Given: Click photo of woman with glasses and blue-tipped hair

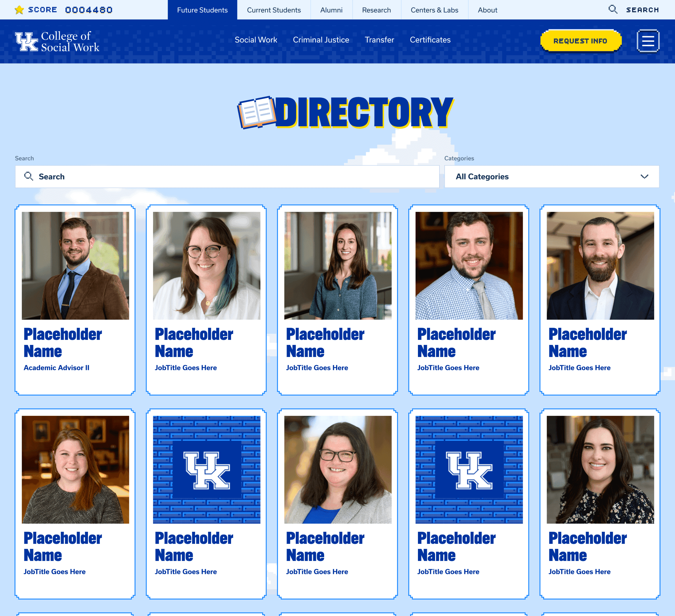Looking at the screenshot, I should 206,266.
